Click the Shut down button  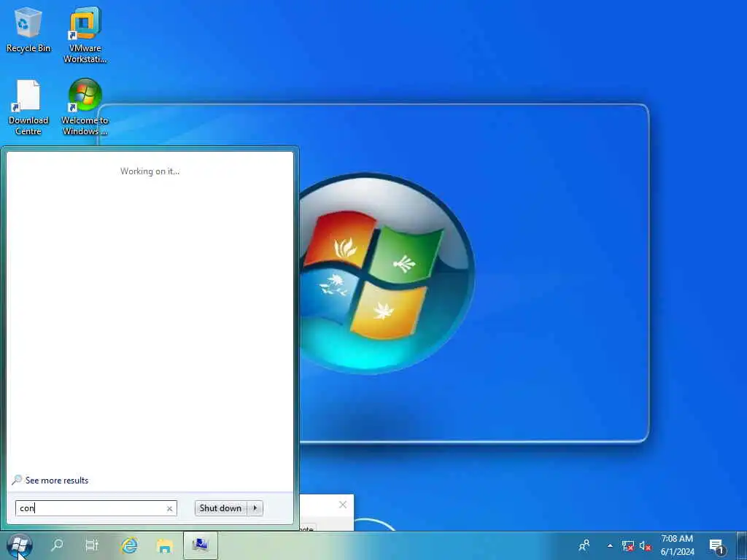[220, 508]
